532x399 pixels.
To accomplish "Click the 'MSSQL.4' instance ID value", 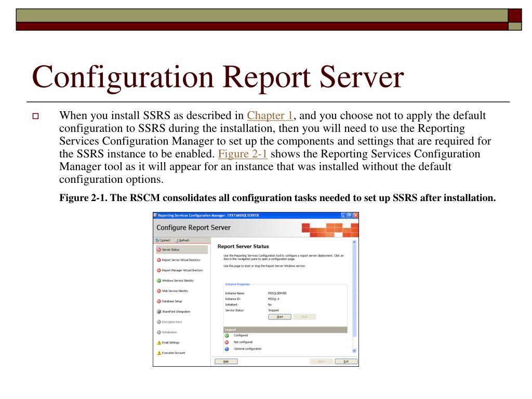I will coord(273,299).
